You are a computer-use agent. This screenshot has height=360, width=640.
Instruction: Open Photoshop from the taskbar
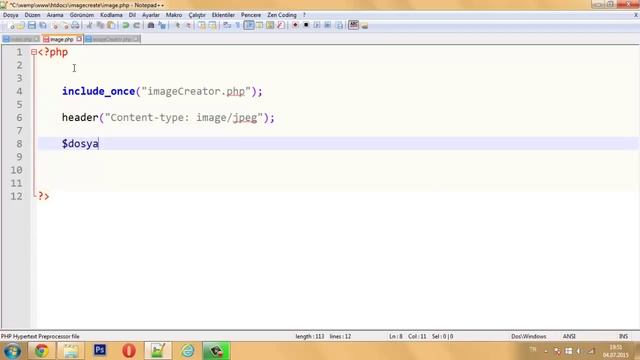(100, 350)
